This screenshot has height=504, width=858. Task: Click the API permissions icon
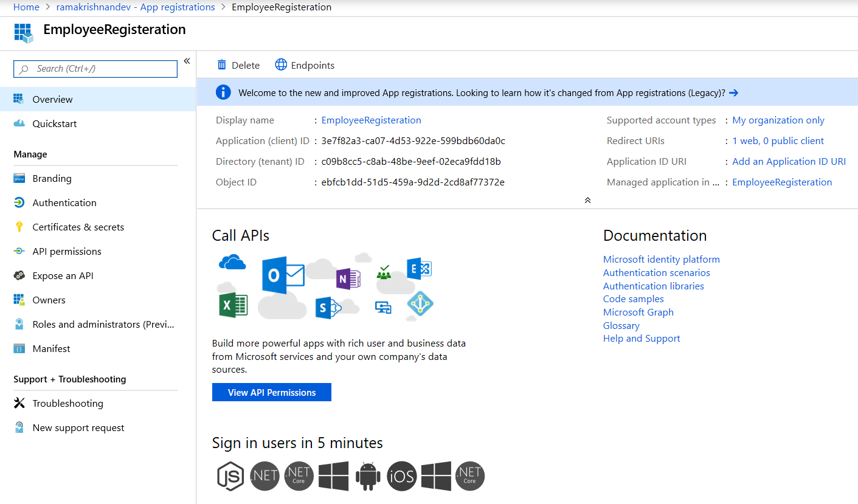19,251
